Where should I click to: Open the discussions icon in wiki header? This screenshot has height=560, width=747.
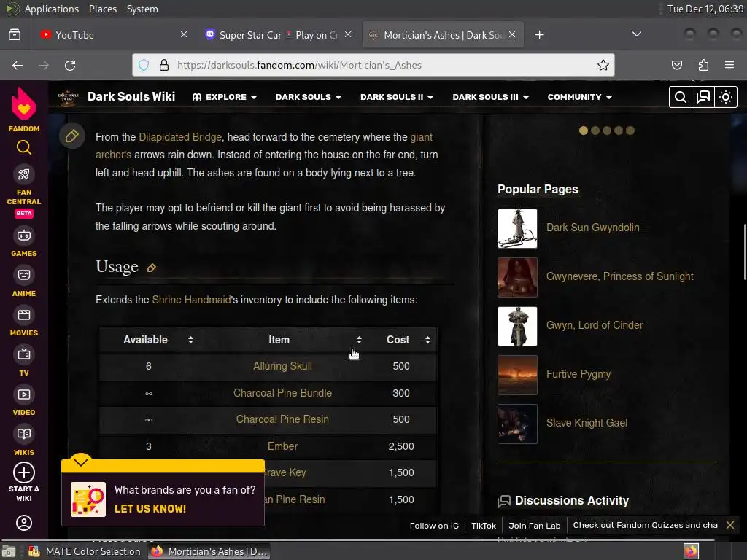point(703,97)
